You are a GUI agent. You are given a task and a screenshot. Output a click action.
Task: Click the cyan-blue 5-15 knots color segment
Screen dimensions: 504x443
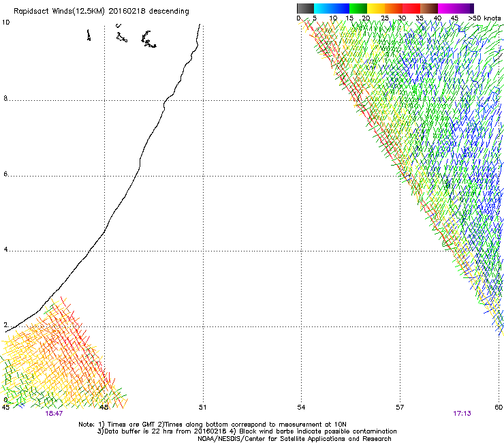[x=332, y=8]
